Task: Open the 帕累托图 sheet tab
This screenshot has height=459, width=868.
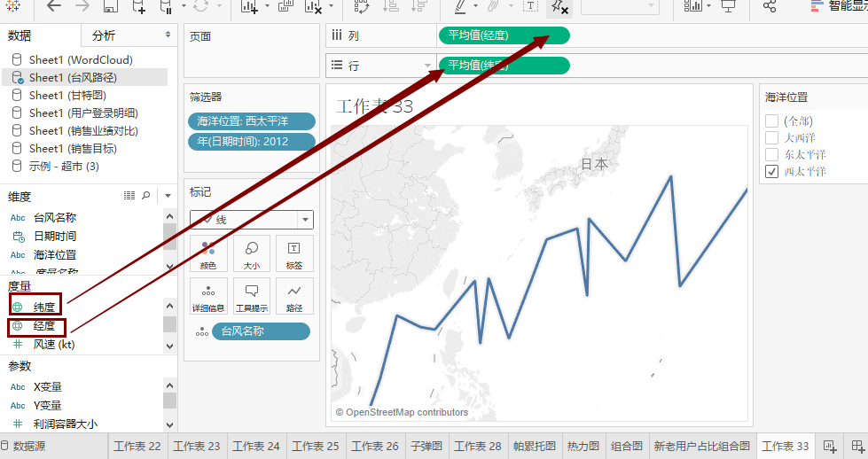Action: tap(535, 447)
